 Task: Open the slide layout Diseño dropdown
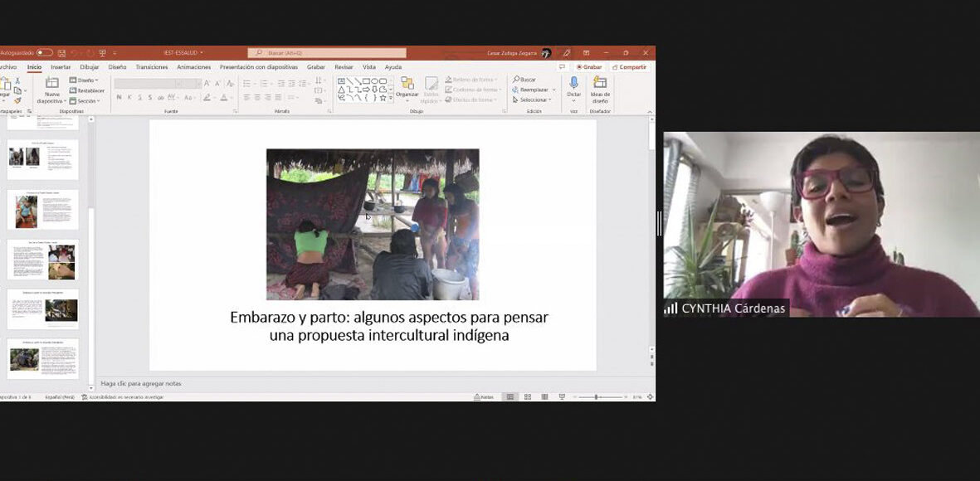[85, 80]
